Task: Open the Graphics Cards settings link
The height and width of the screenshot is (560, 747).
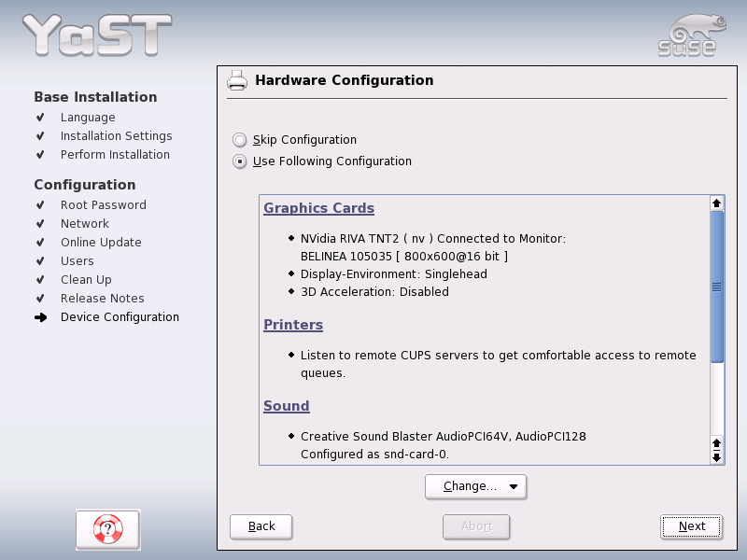Action: coord(318,208)
